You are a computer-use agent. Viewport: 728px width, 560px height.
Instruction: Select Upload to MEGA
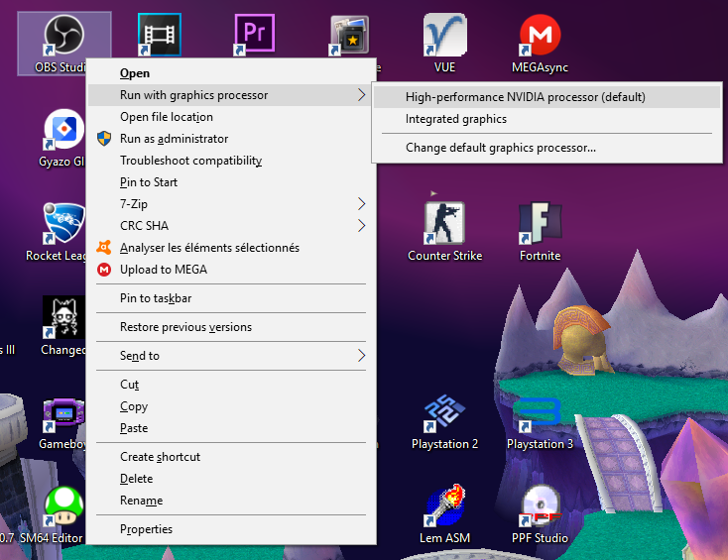(231, 269)
